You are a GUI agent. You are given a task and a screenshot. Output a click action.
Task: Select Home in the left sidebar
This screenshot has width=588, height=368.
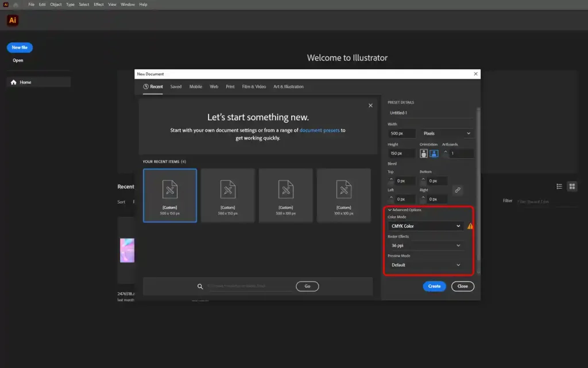(x=38, y=82)
